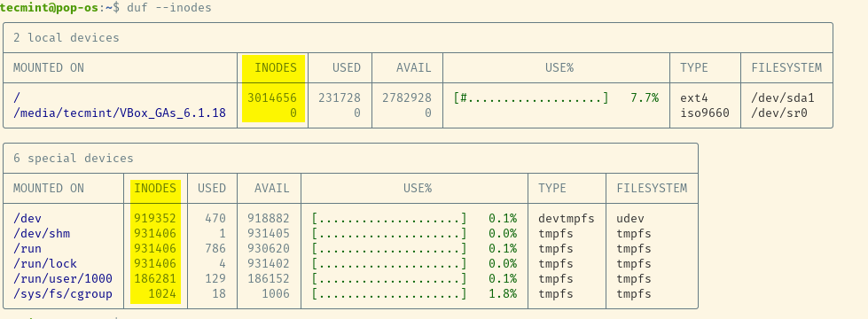This screenshot has height=319, width=868.
Task: Click the 7.7% percentage value
Action: pyautogui.click(x=645, y=97)
